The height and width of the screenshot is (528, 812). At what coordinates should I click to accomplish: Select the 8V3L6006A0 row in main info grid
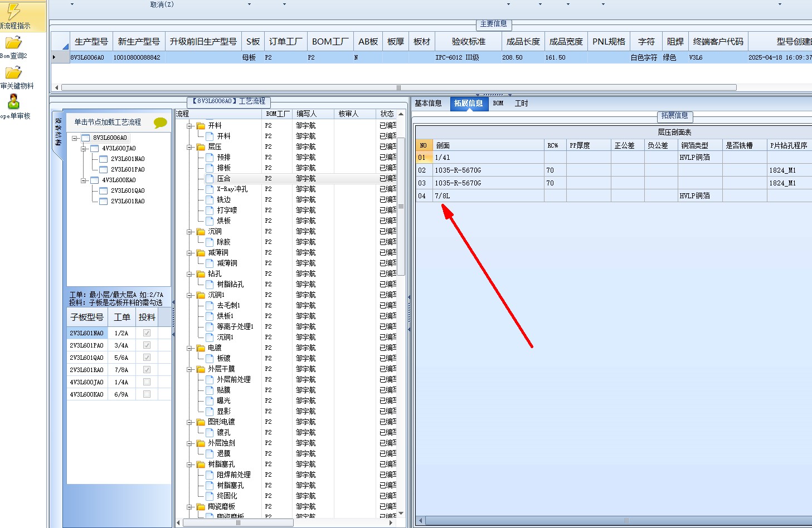(x=432, y=57)
